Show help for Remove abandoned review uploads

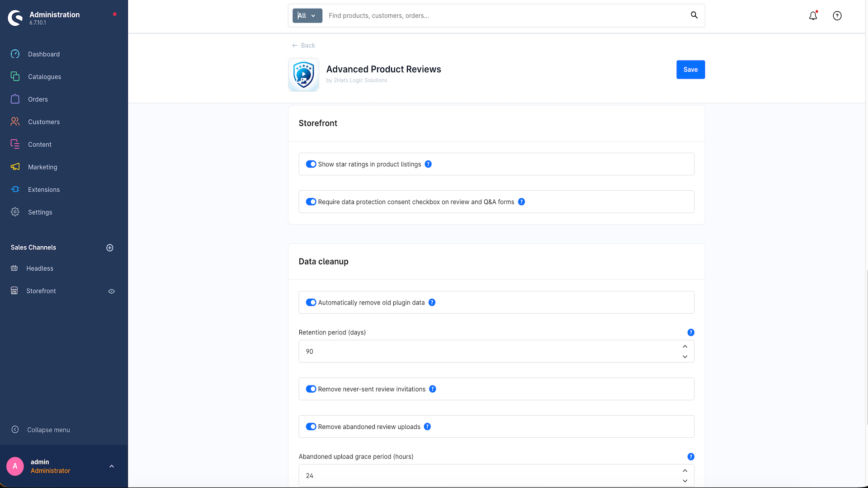pyautogui.click(x=427, y=427)
